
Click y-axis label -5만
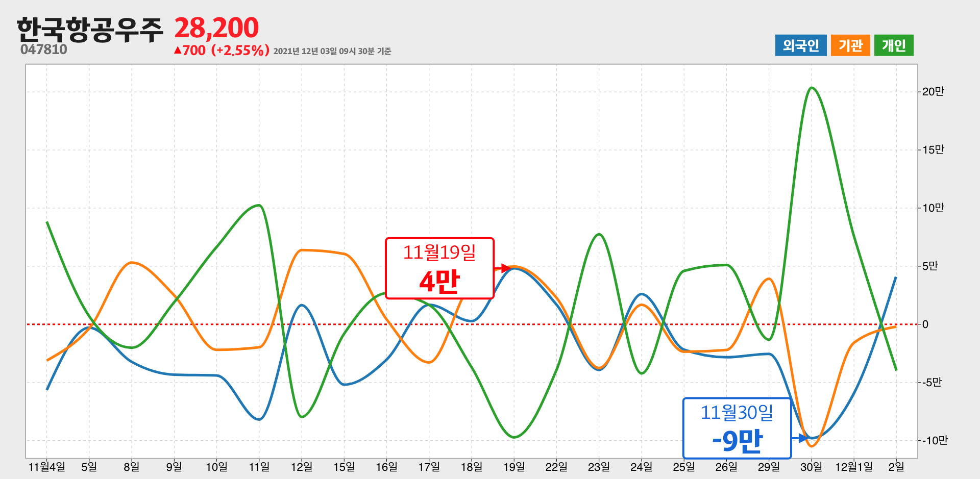point(932,383)
